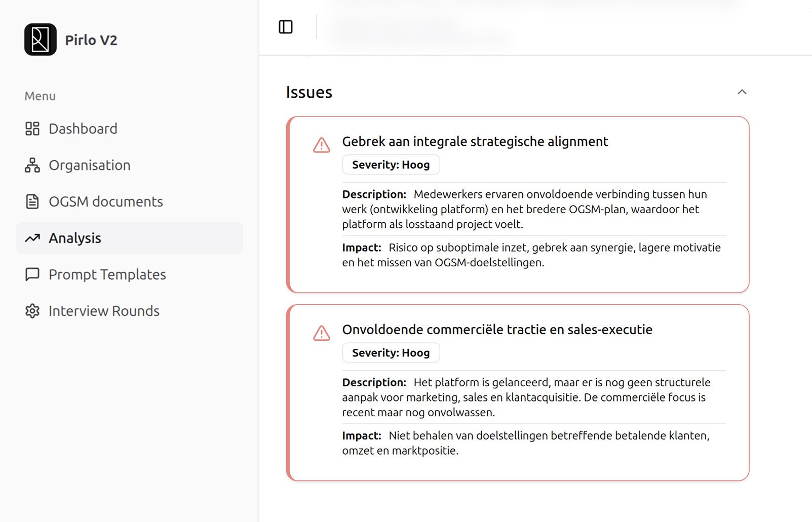Navigate to Organisation in the sidebar menu

pyautogui.click(x=89, y=165)
